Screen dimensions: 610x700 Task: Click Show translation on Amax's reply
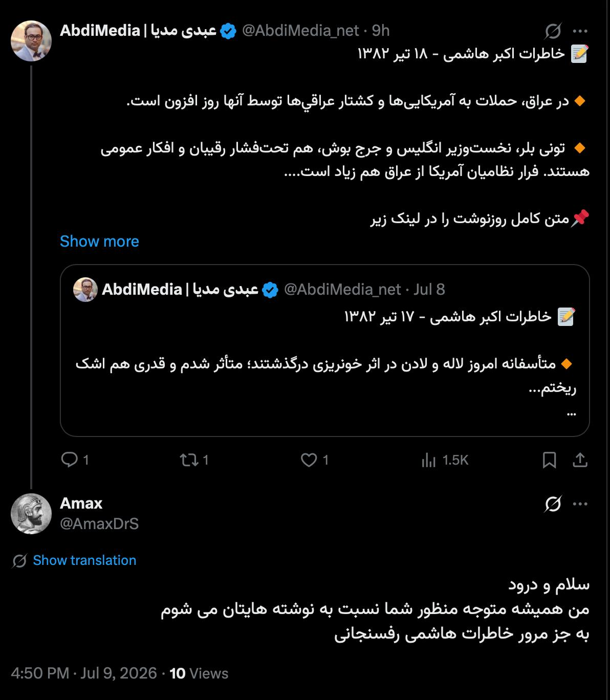coord(84,560)
